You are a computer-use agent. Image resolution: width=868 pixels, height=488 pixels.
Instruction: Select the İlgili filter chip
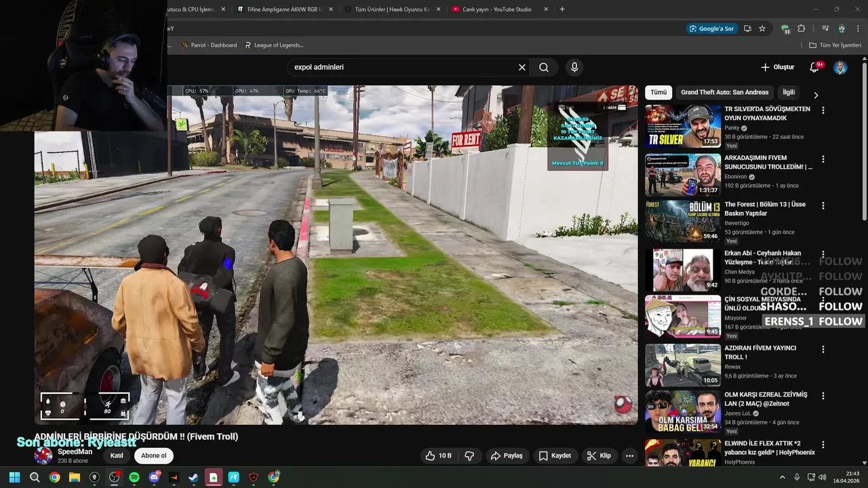point(789,92)
